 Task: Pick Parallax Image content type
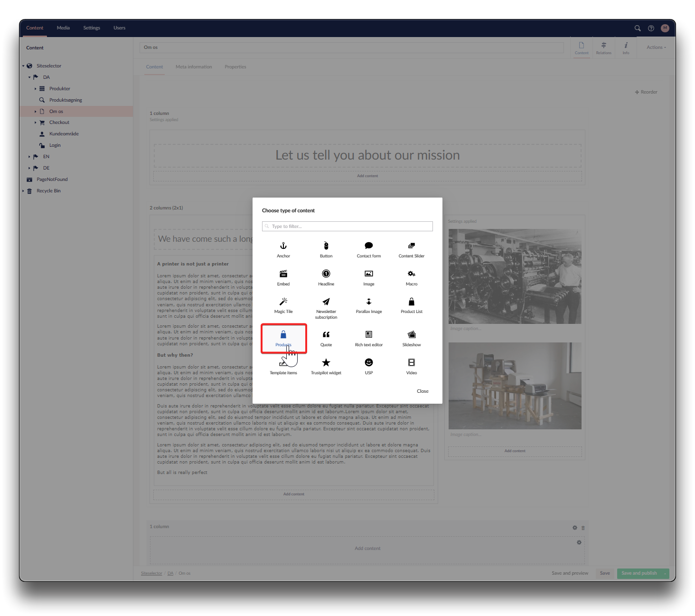[x=369, y=306]
